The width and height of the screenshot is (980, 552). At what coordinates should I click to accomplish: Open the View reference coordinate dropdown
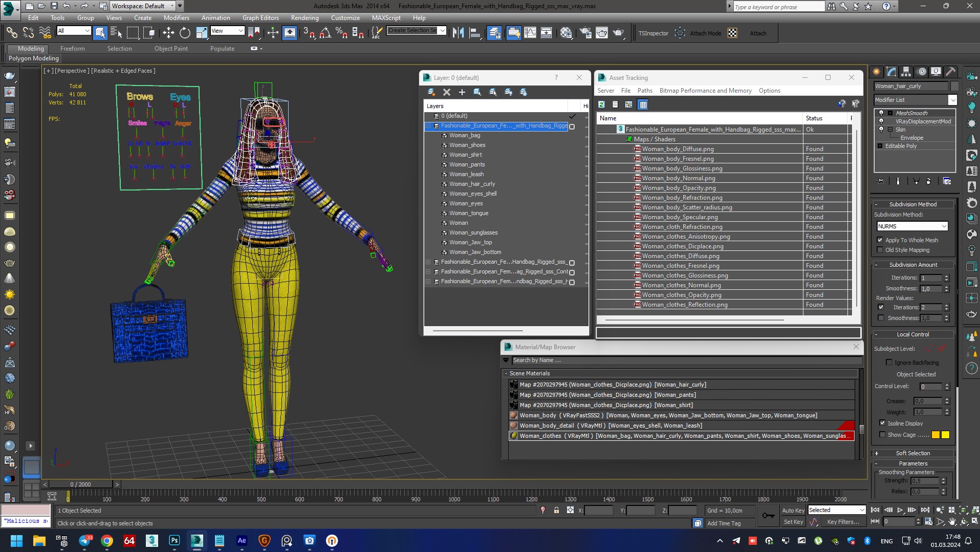click(227, 31)
